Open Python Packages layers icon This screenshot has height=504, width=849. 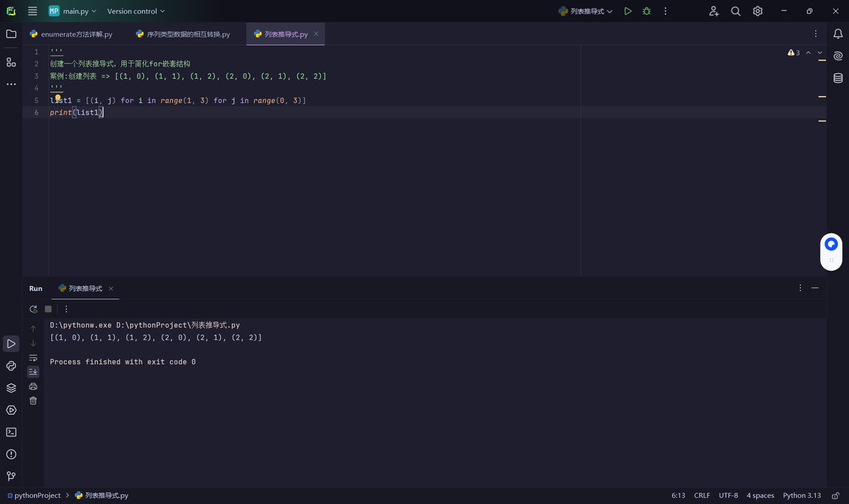tap(11, 388)
